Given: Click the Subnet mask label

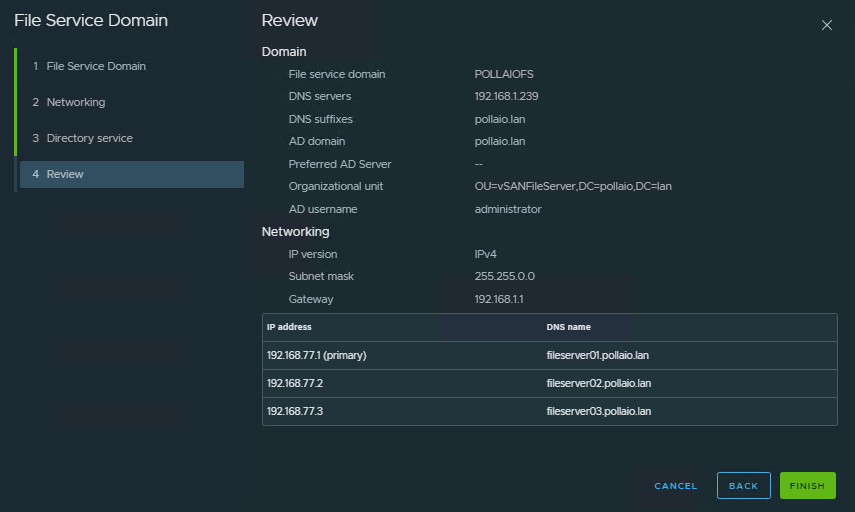Looking at the screenshot, I should [x=321, y=276].
